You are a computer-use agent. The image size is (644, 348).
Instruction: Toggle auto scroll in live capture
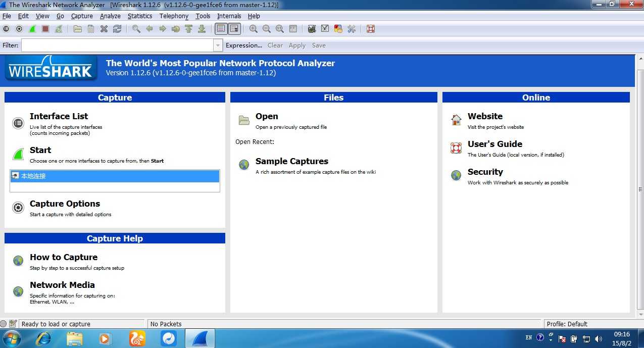coord(234,29)
